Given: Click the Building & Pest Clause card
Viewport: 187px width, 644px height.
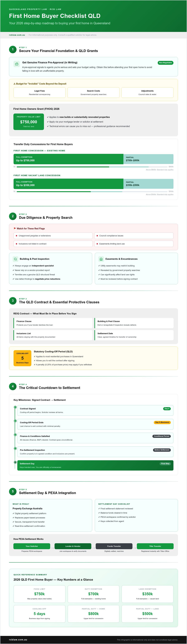Looking at the screenshot, I should 134,323.
